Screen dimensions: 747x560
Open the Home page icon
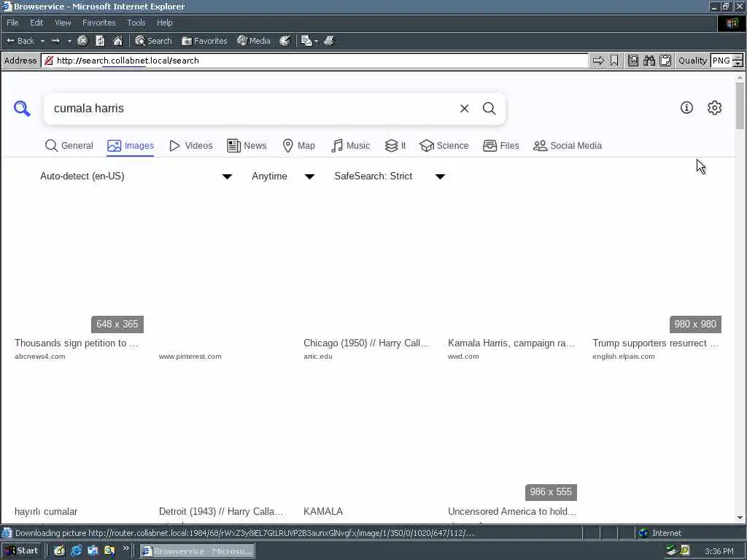coord(117,41)
